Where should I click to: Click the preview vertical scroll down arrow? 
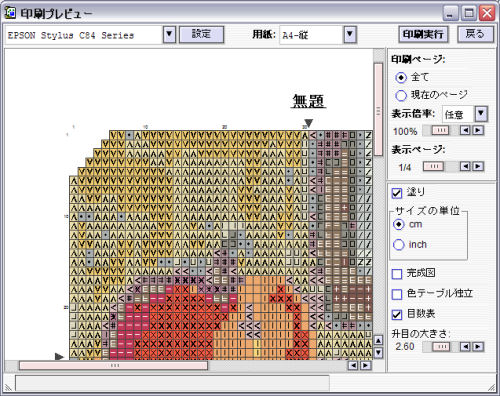point(378,352)
